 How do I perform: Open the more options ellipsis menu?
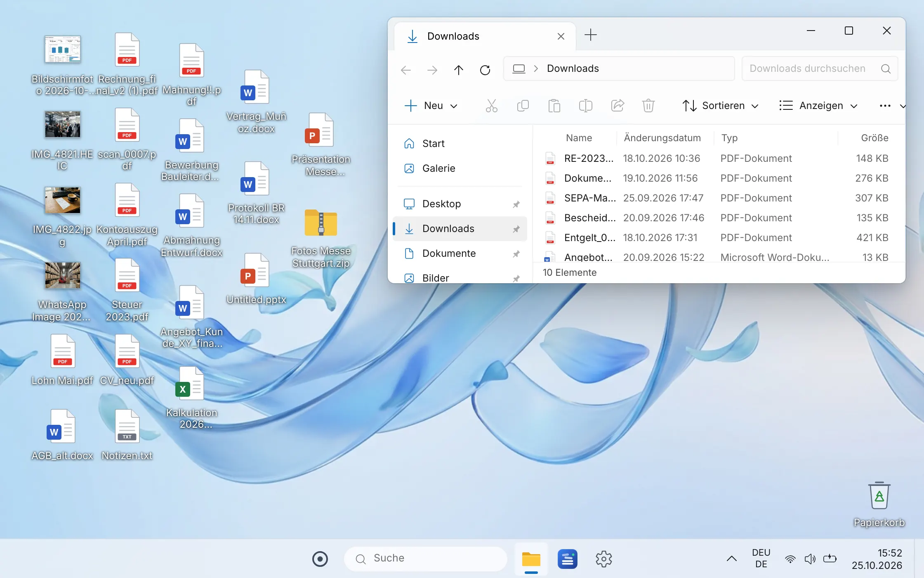pos(885,106)
